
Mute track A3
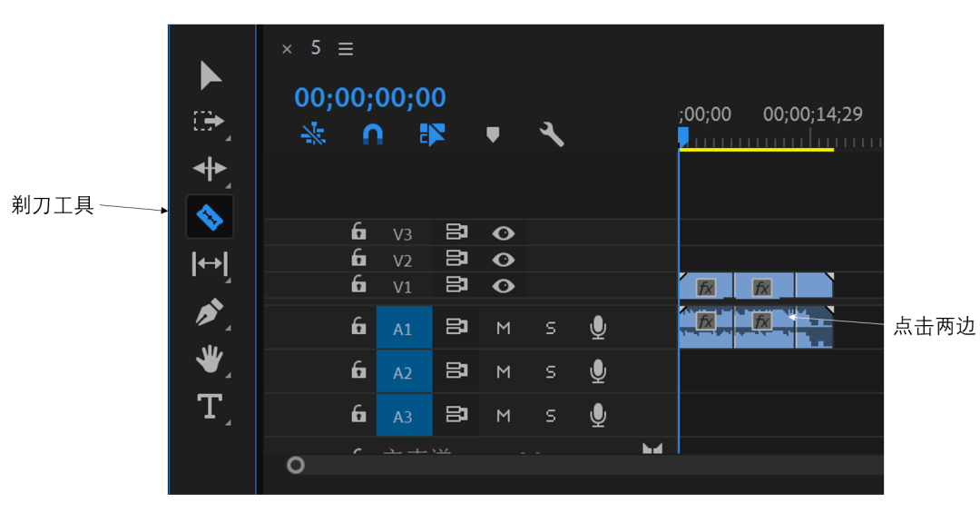503,415
